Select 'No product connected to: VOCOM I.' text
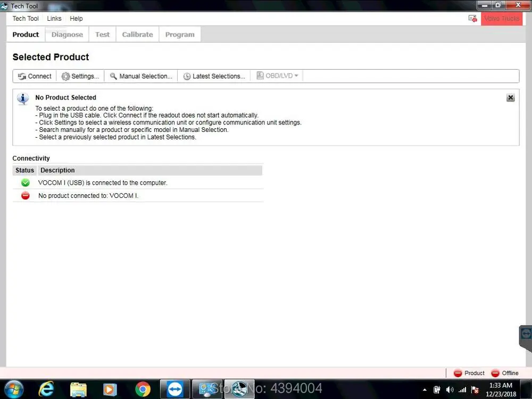The image size is (532, 399). pos(88,196)
